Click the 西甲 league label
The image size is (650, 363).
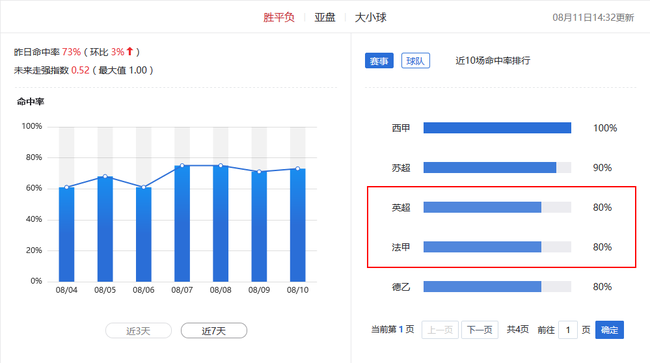pos(401,128)
